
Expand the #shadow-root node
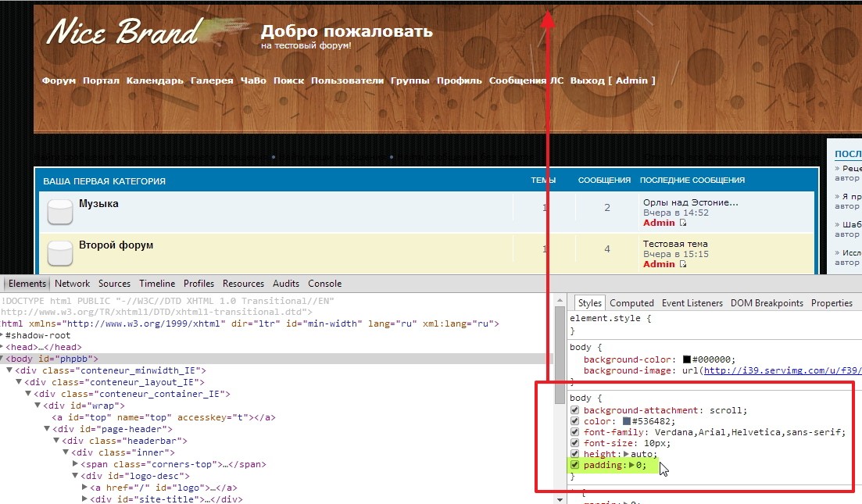pos(2,335)
